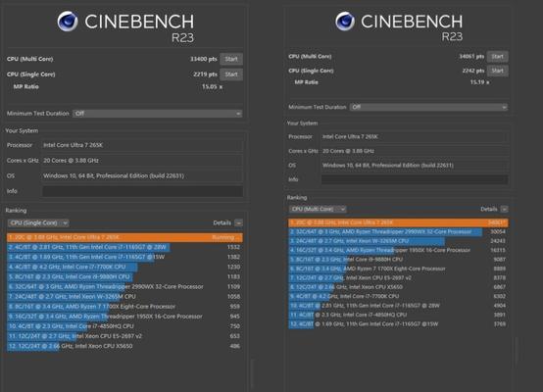Select Ryzen 7 1700X row in multi-core ranking
The height and width of the screenshot is (392, 543).
(x=398, y=269)
